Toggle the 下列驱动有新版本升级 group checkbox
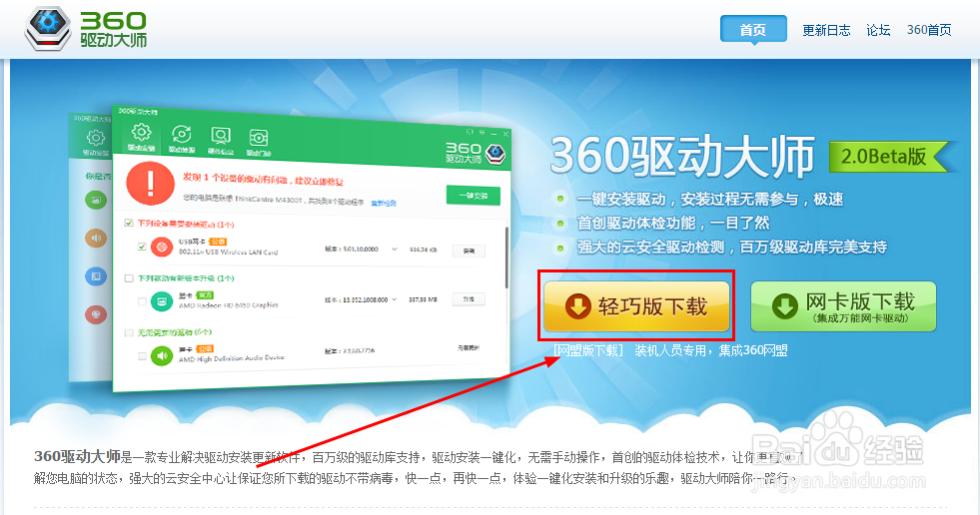This screenshot has height=515, width=980. (129, 277)
